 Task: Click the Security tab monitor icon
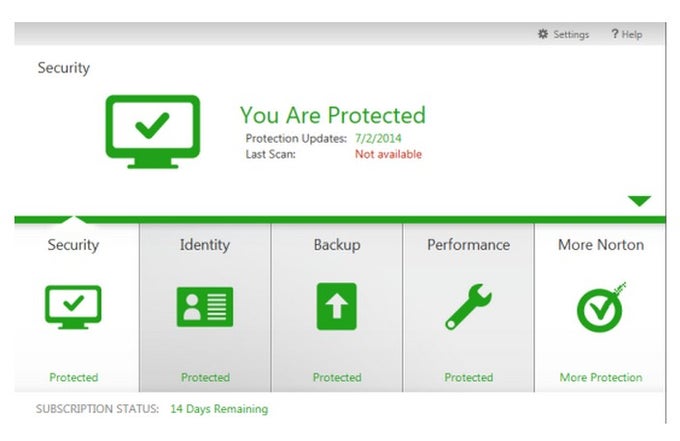[73, 307]
